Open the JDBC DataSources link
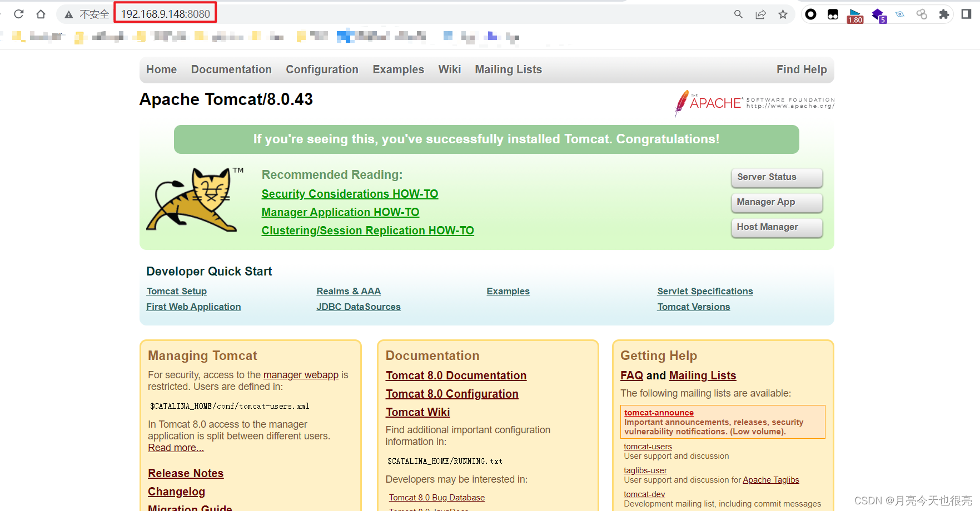The height and width of the screenshot is (511, 980). [x=358, y=307]
